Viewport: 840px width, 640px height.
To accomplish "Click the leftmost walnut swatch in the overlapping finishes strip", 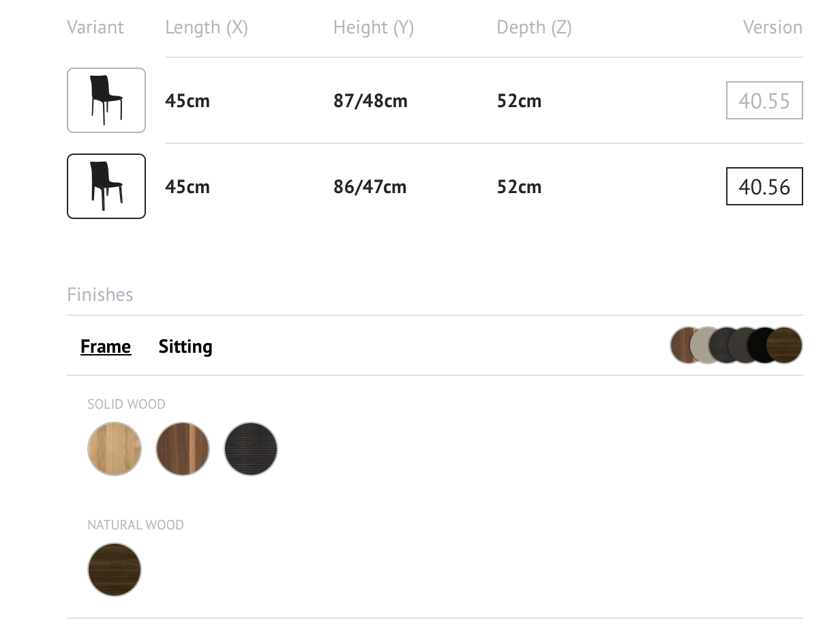I will pos(680,345).
